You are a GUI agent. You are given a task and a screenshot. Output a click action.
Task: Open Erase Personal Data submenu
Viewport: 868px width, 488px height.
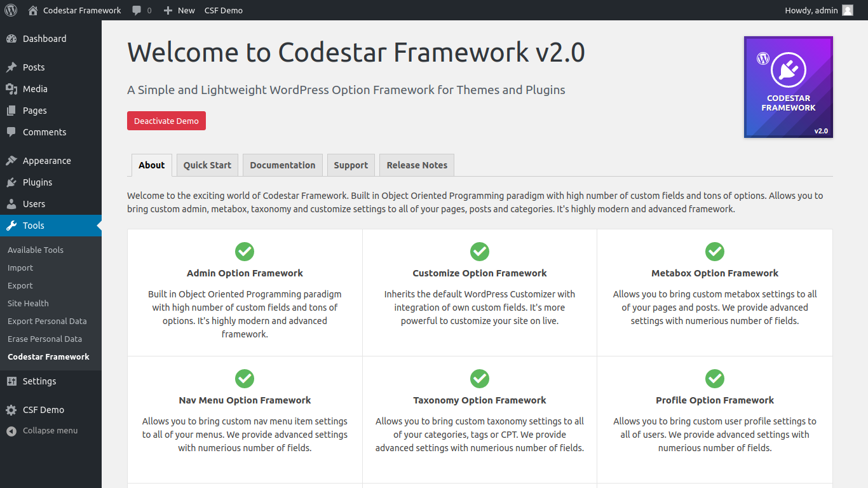pos(44,339)
